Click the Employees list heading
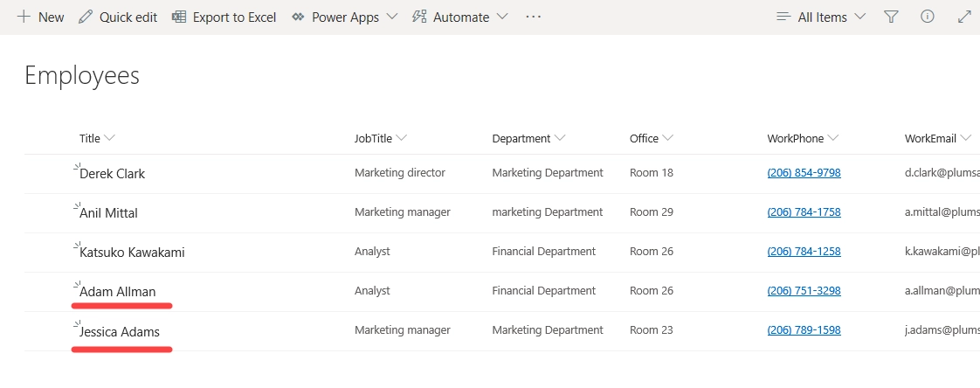980x388 pixels. coord(82,76)
